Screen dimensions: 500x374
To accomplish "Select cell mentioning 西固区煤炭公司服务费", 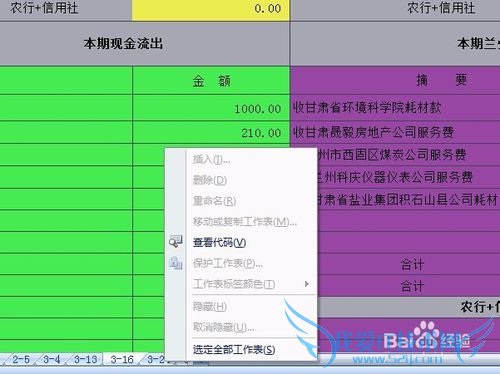I will pos(408,155).
